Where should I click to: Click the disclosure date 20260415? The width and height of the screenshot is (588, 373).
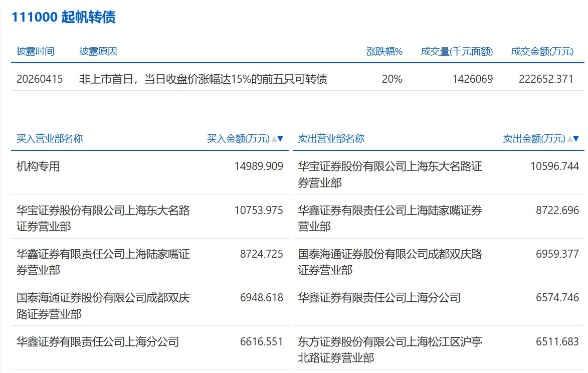point(40,79)
